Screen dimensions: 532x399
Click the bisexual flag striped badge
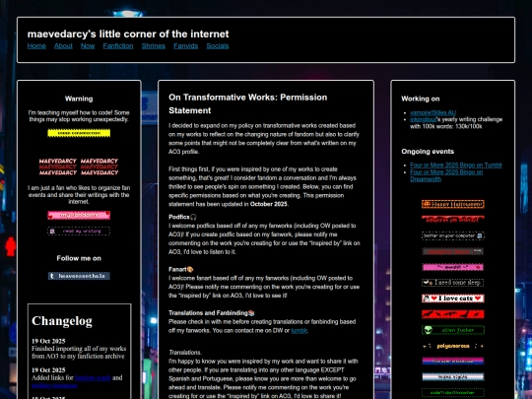click(x=452, y=361)
